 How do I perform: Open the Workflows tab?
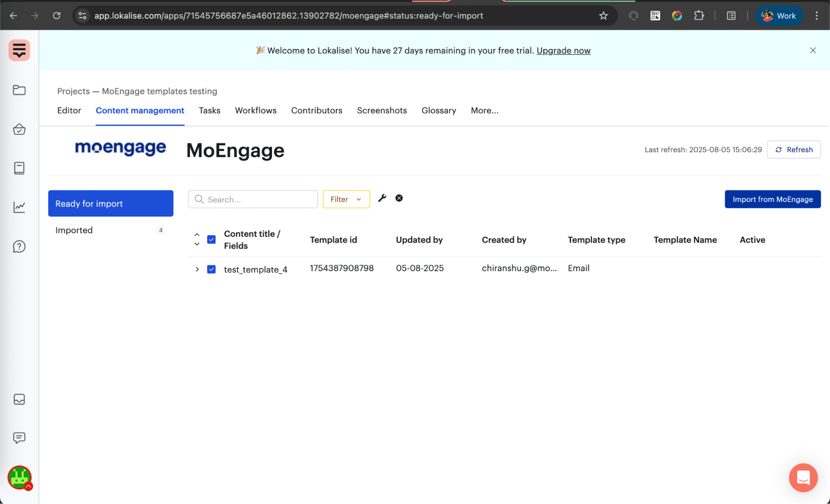pos(255,110)
